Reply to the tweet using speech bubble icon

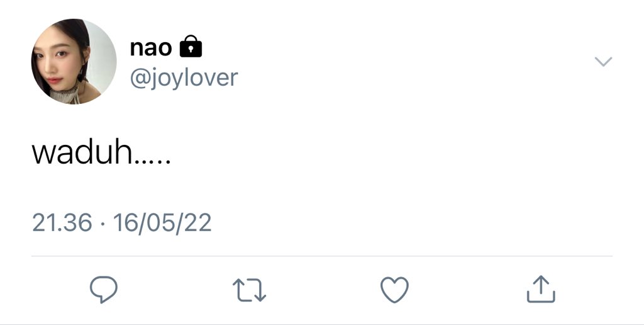coord(104,290)
